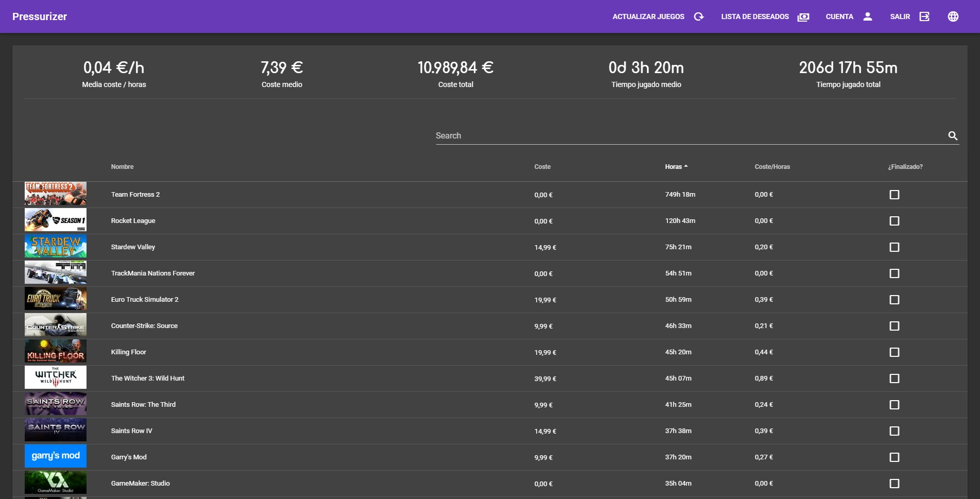
Task: Click the Salir label
Action: pyautogui.click(x=900, y=16)
